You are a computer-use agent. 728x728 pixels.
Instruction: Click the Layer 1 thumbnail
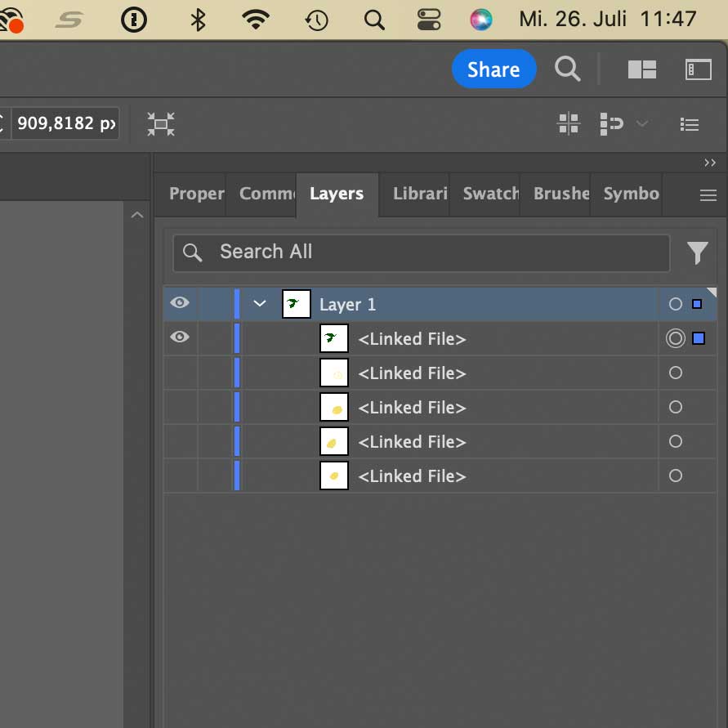297,304
